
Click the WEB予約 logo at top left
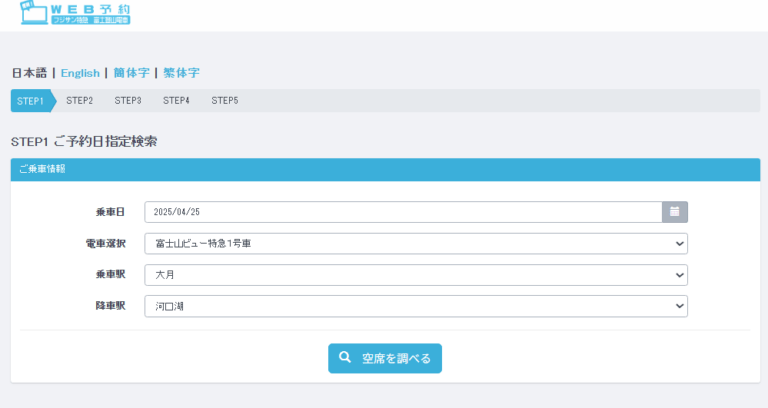tap(75, 14)
